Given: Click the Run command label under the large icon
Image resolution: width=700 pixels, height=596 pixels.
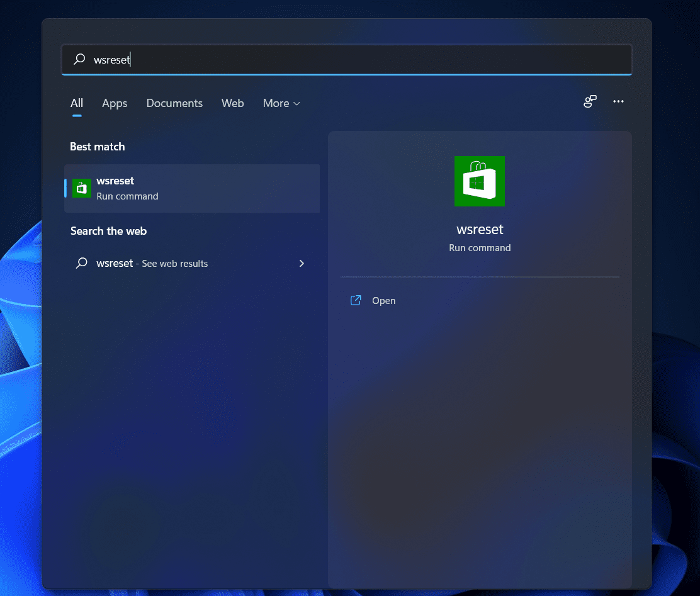Looking at the screenshot, I should click(x=480, y=248).
